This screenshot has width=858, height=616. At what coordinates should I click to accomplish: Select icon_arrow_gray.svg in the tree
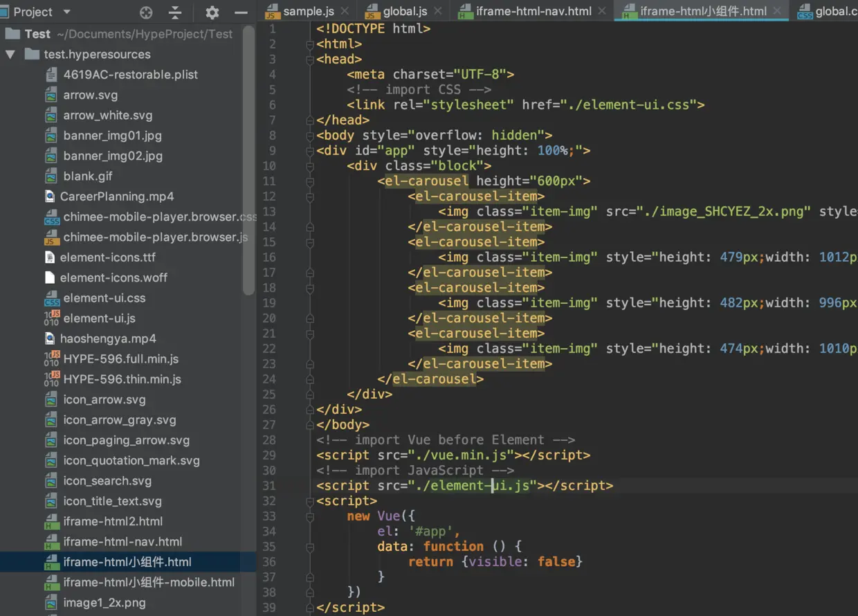pyautogui.click(x=120, y=420)
